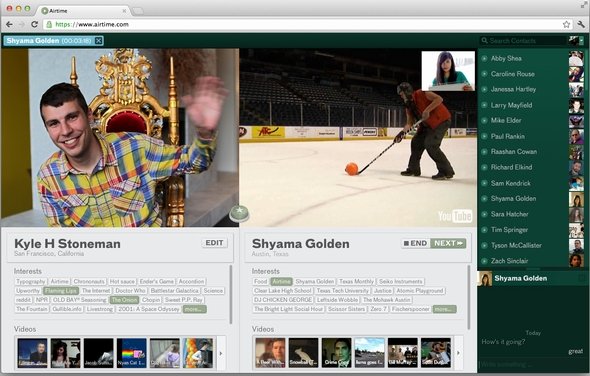Open the Bill Murray video thumbnail

pos(403,353)
